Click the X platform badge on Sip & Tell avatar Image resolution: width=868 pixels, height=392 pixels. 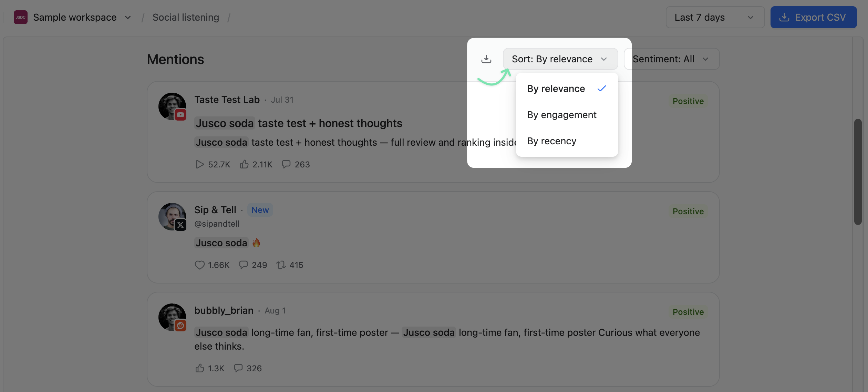(180, 225)
